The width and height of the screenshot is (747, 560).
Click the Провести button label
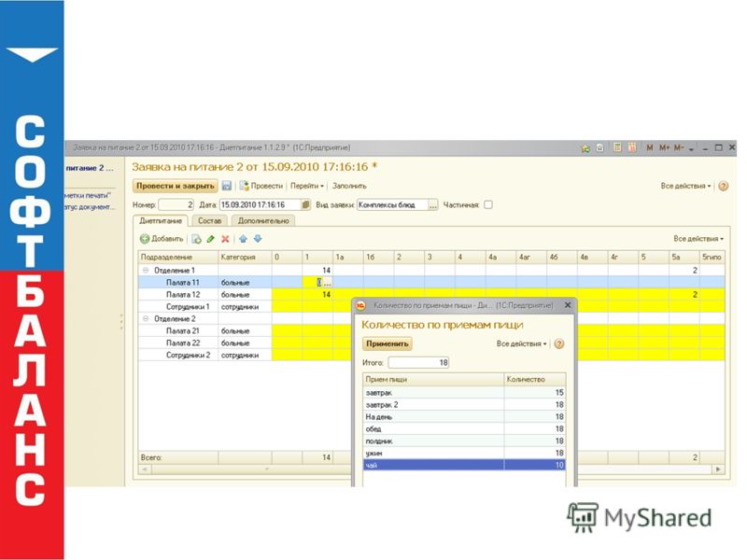click(266, 186)
